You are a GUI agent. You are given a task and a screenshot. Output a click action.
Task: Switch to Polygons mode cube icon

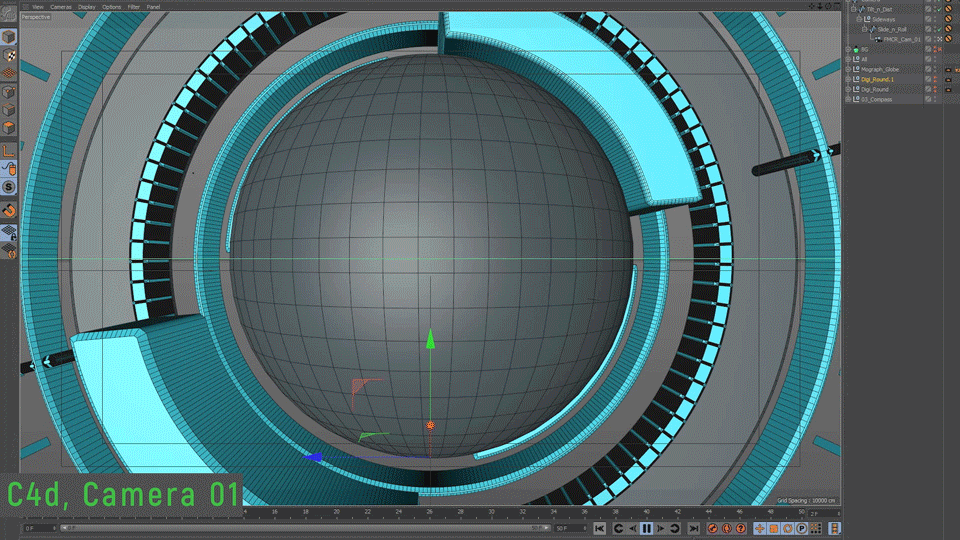(9, 127)
